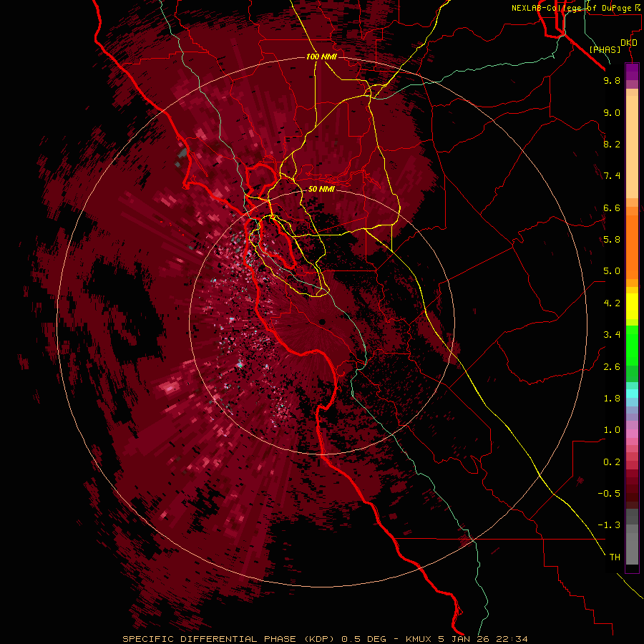
Task: Click the [PHAS] units label
Action: [605, 49]
